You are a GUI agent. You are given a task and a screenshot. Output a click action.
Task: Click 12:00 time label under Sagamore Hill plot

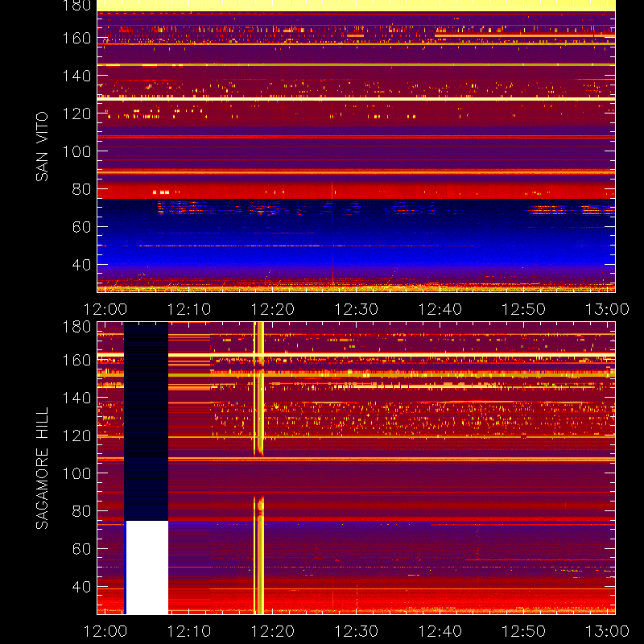(105, 631)
